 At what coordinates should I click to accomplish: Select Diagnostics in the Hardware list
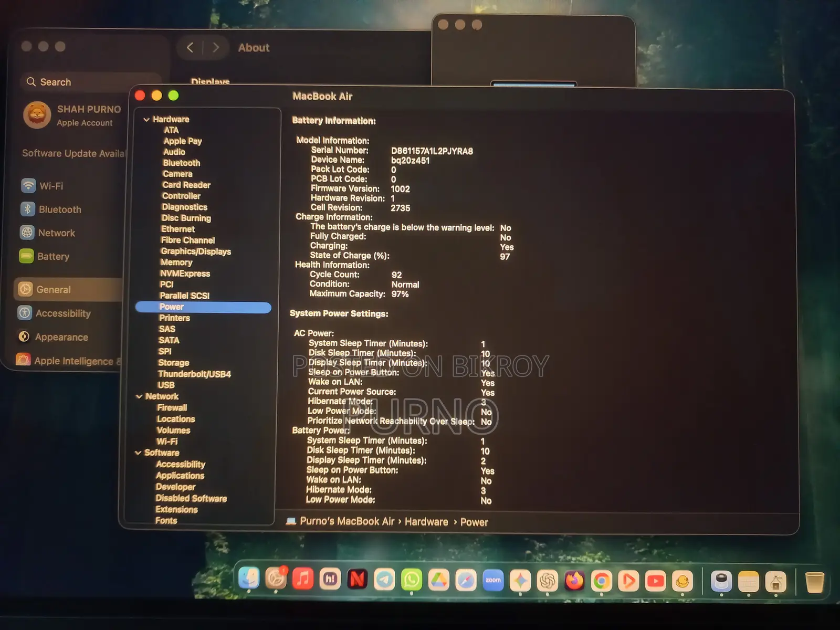click(185, 207)
